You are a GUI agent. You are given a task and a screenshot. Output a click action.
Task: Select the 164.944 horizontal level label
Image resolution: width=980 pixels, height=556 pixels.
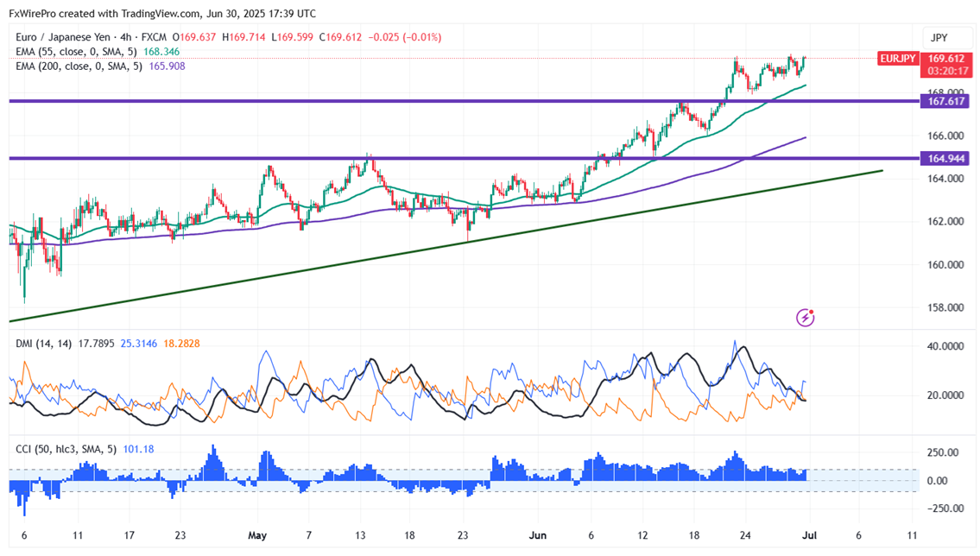945,159
